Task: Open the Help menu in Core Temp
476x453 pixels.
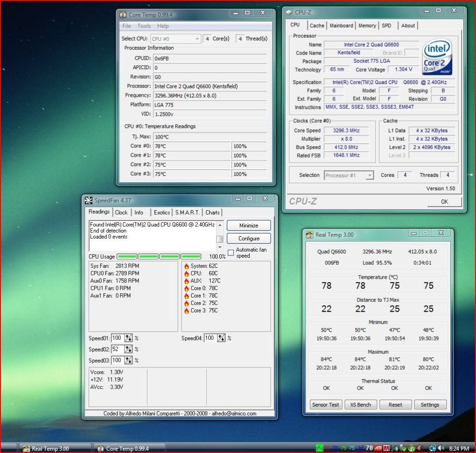Action: pyautogui.click(x=163, y=26)
